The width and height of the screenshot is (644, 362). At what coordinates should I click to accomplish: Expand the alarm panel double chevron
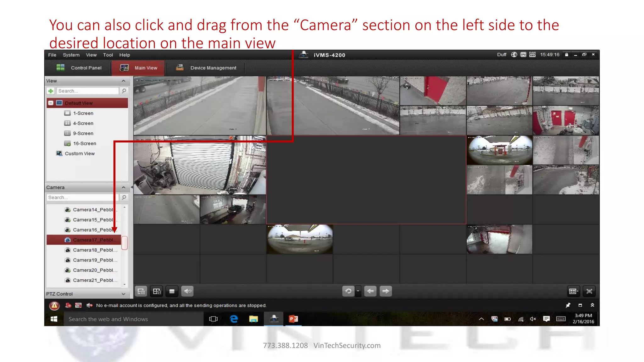592,305
